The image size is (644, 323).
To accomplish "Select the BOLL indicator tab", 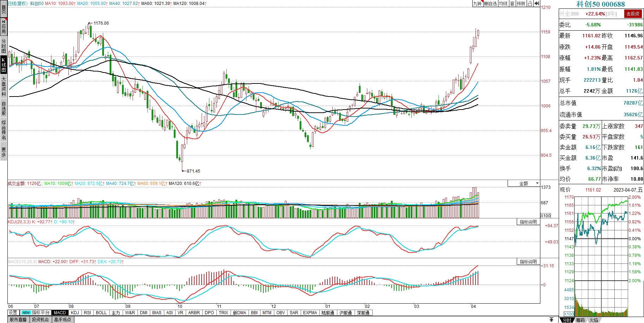I will (101, 312).
